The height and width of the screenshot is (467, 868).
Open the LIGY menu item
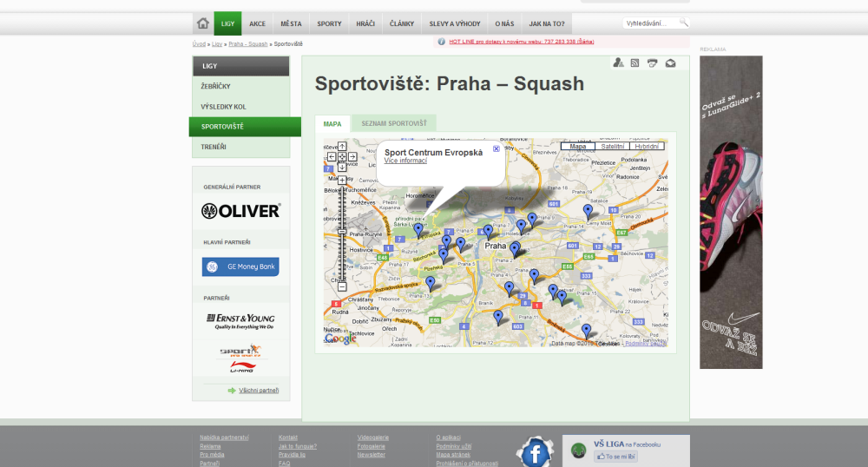tap(227, 23)
